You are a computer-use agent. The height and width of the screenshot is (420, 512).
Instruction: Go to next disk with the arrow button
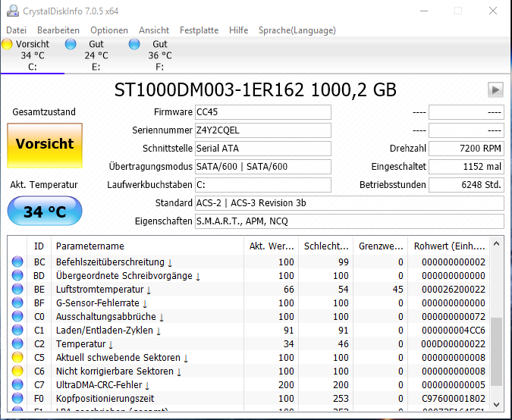tap(495, 89)
